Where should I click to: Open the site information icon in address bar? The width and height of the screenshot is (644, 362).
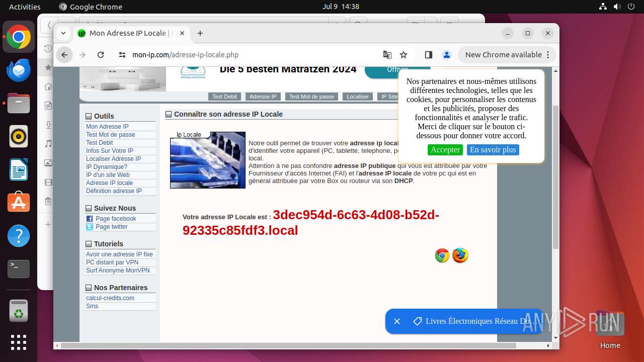pos(122,55)
